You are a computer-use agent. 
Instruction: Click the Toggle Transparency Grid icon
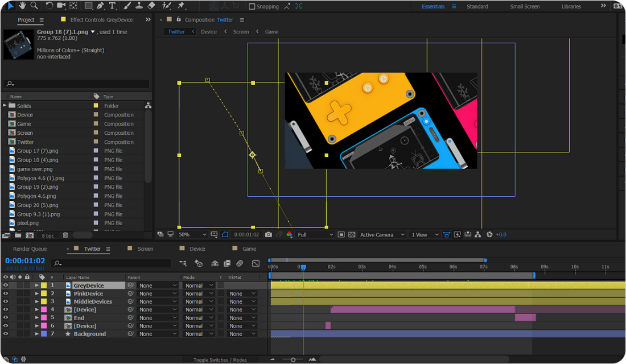[x=352, y=234]
